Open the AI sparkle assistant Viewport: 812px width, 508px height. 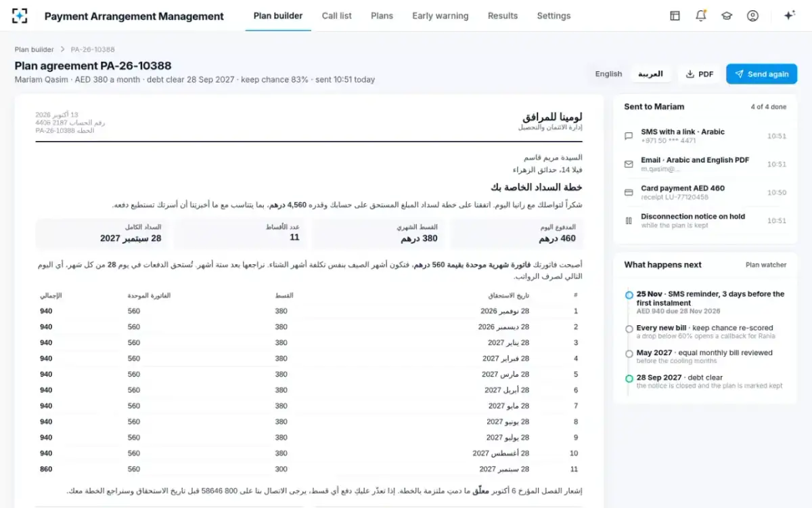click(789, 16)
